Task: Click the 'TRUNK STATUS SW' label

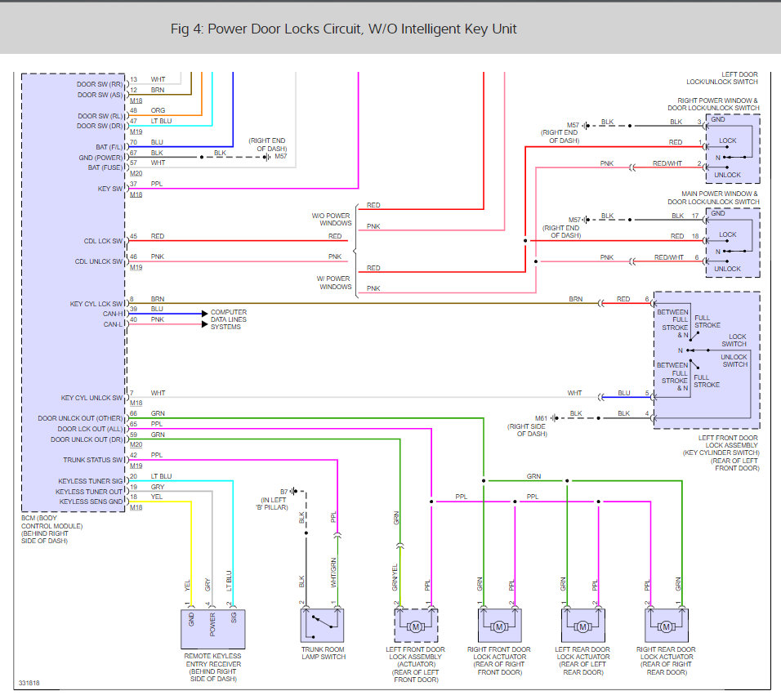Action: pos(92,460)
